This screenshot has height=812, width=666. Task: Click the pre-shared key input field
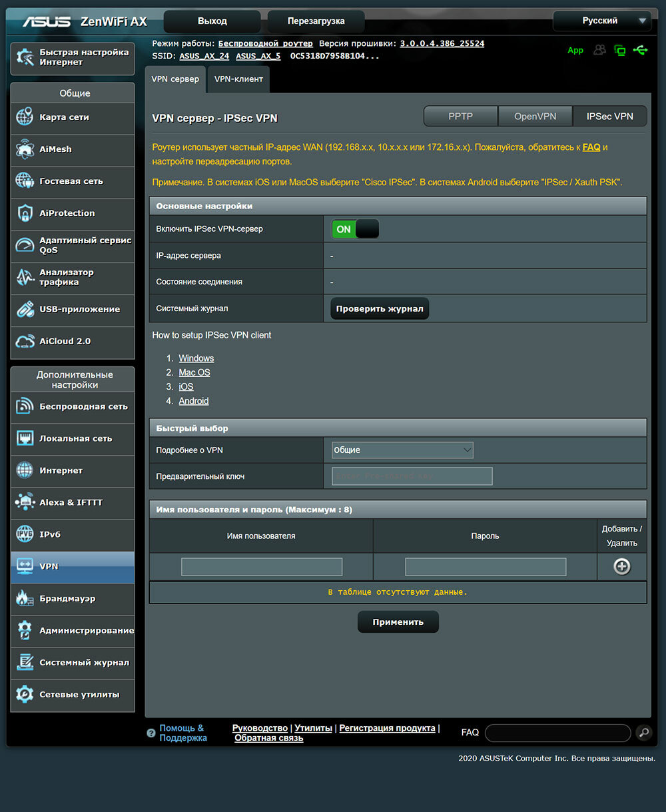click(412, 476)
